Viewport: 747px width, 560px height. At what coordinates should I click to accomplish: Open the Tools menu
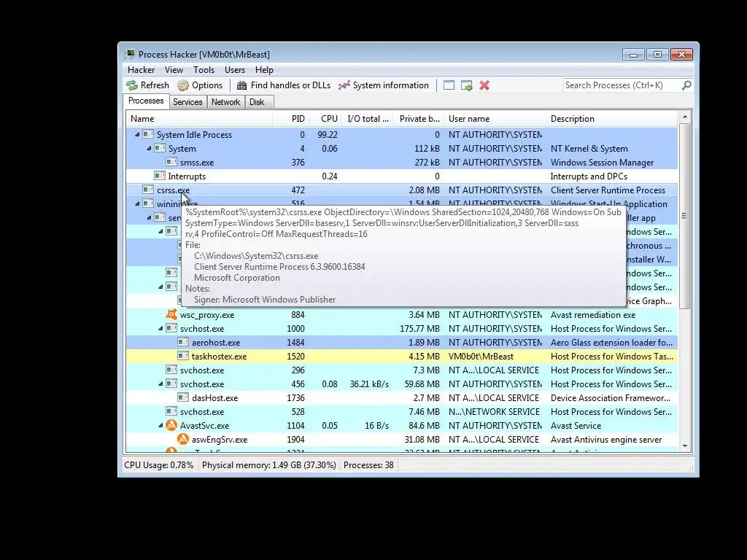[x=204, y=70]
